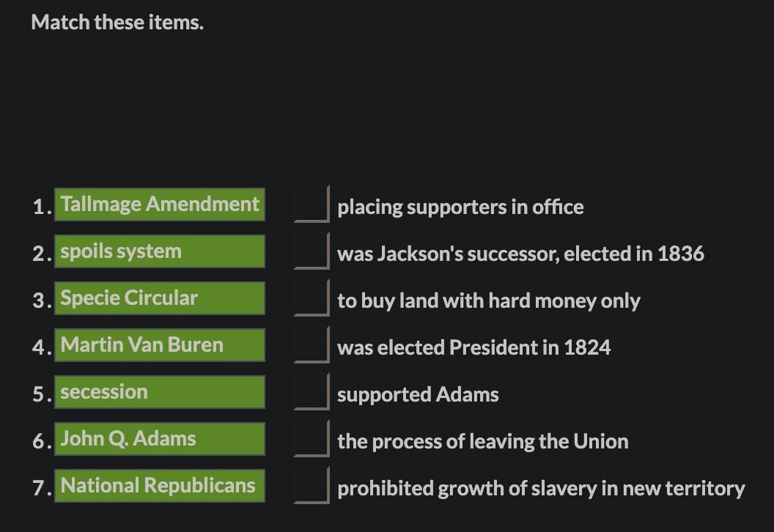This screenshot has width=774, height=532.
Task: Click the 'placing supporters in office' definition text
Action: click(460, 207)
